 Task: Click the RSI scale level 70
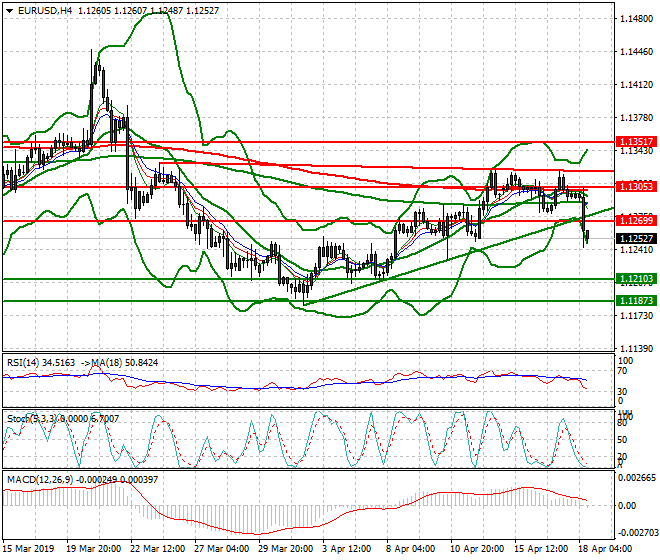tap(622, 371)
